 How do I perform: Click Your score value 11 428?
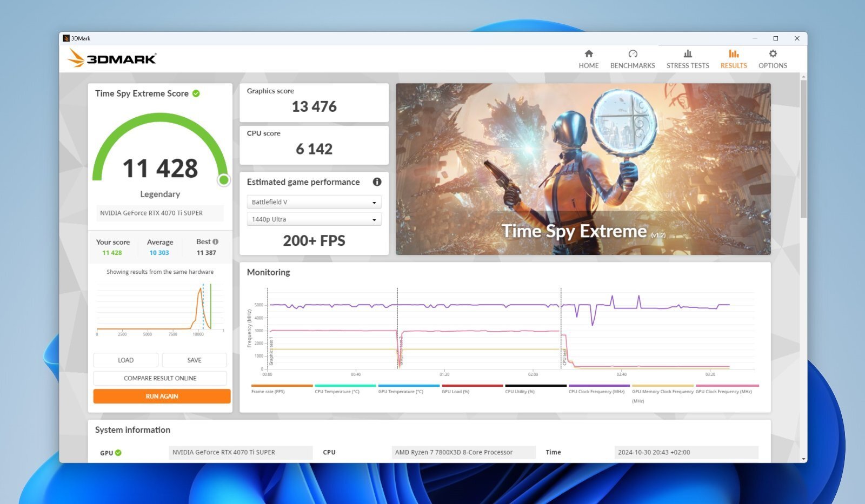click(112, 253)
